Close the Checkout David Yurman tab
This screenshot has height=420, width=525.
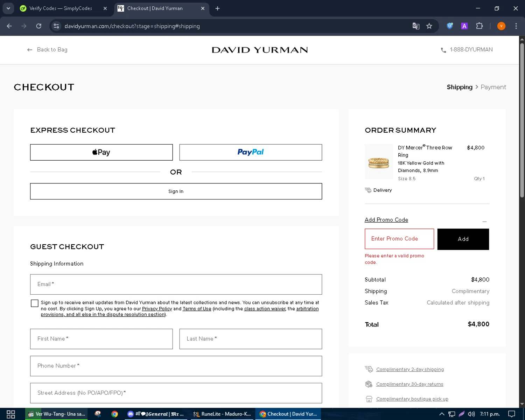point(203,8)
